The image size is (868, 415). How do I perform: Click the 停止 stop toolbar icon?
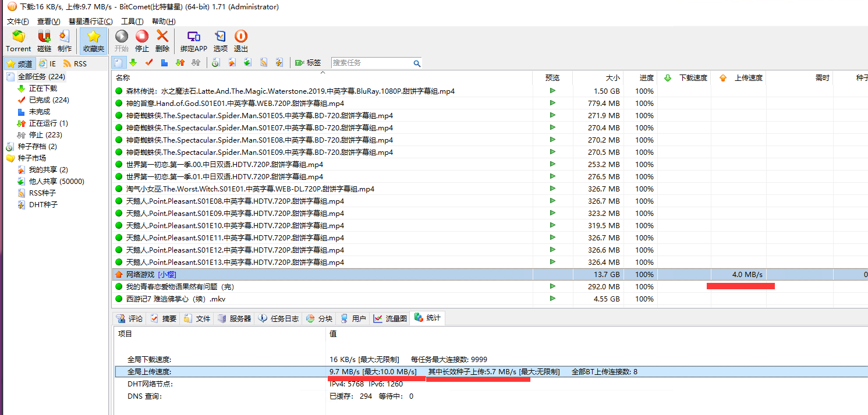(x=142, y=41)
